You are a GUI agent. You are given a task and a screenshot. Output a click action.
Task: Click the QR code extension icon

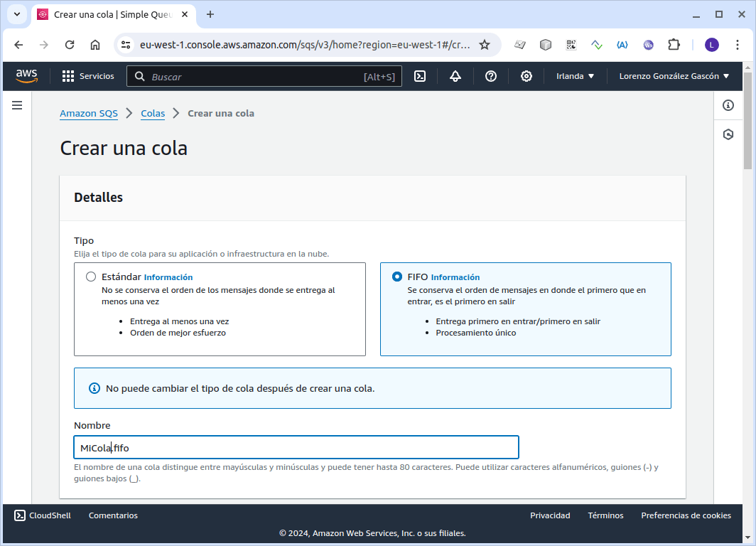click(571, 45)
